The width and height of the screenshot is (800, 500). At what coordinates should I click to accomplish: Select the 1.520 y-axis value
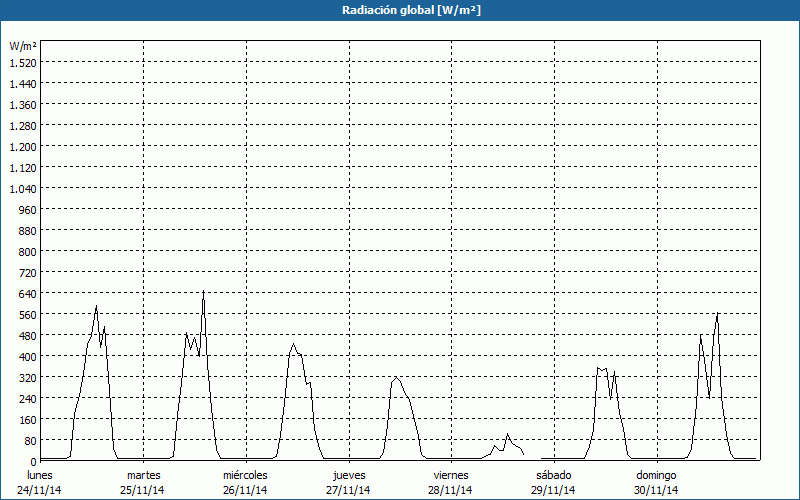(23, 63)
